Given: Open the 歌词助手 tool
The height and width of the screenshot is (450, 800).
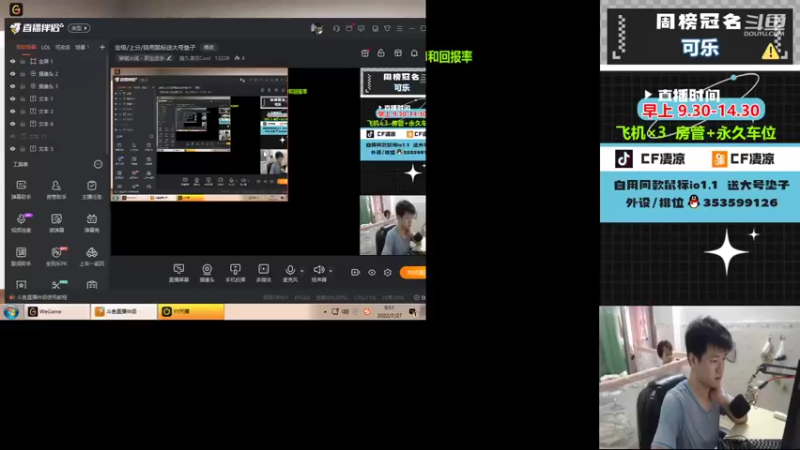Looking at the screenshot, I should pos(21,257).
